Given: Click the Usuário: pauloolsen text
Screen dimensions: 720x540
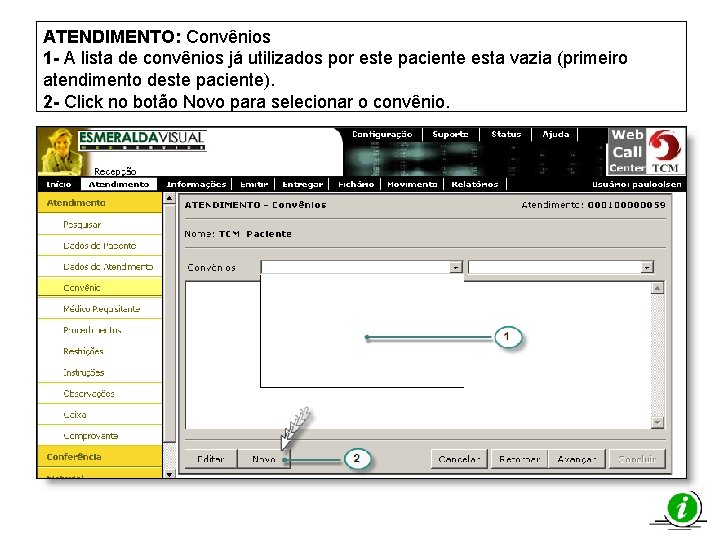Looking at the screenshot, I should [636, 184].
